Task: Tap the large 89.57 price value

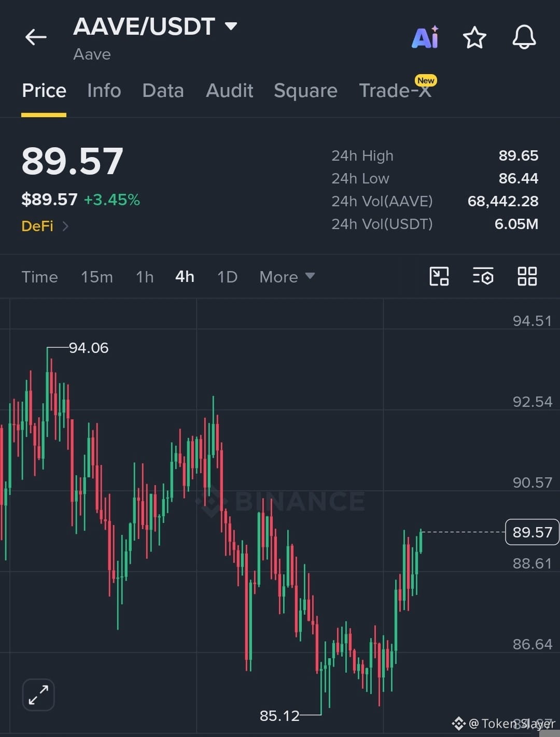Action: (x=73, y=161)
